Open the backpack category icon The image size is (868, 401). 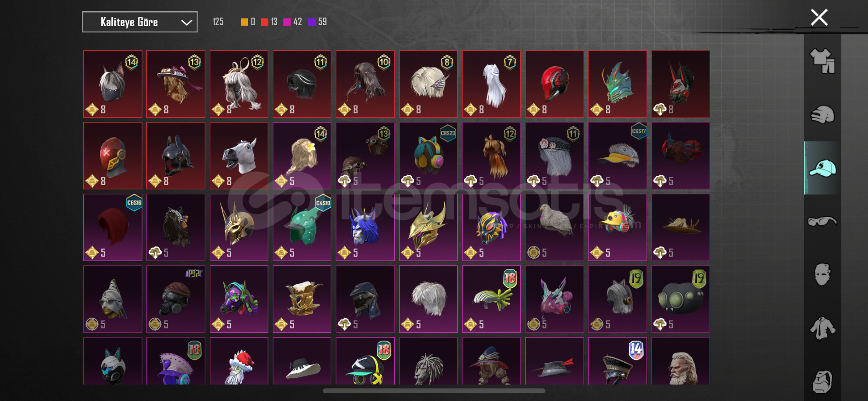point(822,382)
